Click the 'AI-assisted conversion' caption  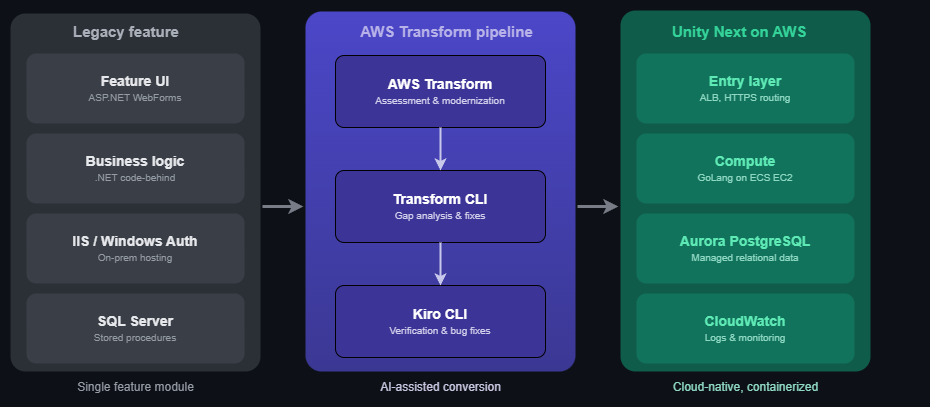pos(440,387)
